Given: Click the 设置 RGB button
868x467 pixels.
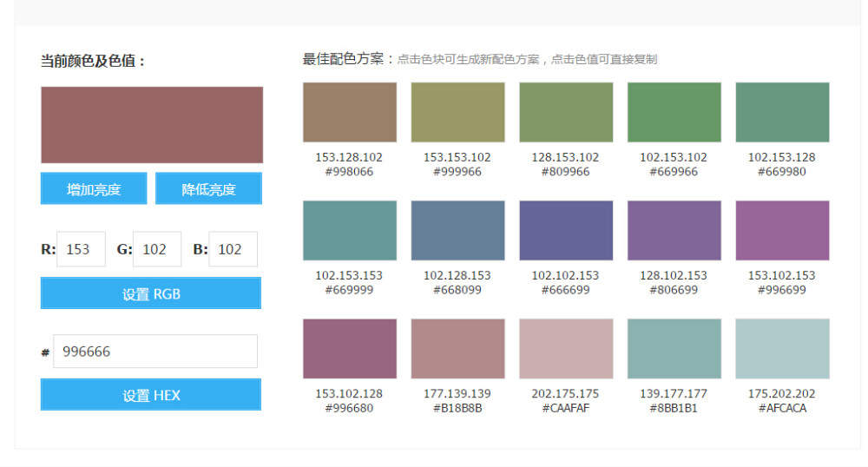Looking at the screenshot, I should 151,293.
